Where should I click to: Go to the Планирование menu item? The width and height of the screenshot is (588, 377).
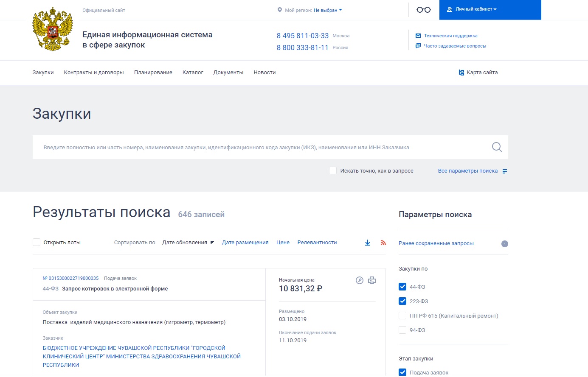pos(153,73)
